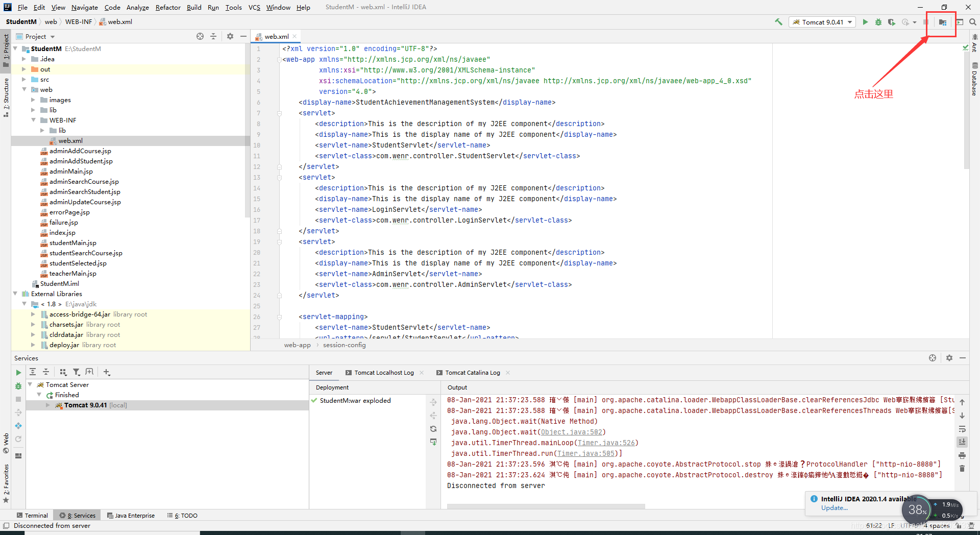The width and height of the screenshot is (980, 535).
Task: Open Project Structure icon in the top toolbar
Action: (x=943, y=22)
